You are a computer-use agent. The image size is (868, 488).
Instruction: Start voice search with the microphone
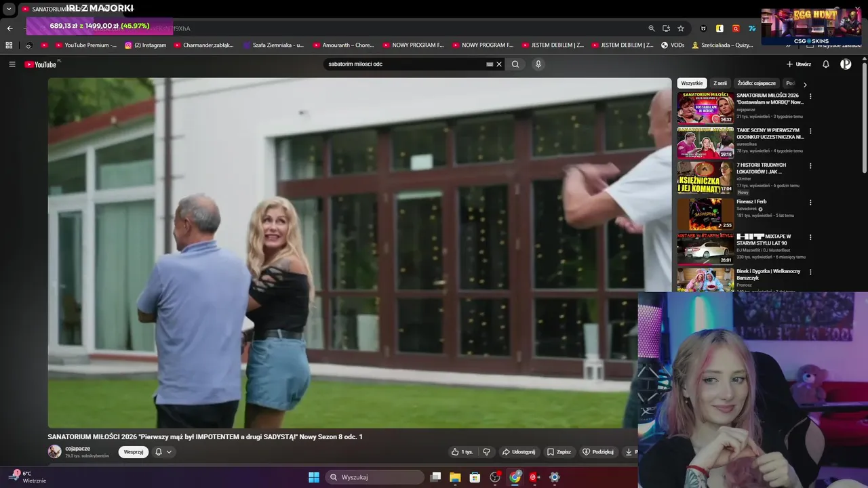point(538,64)
